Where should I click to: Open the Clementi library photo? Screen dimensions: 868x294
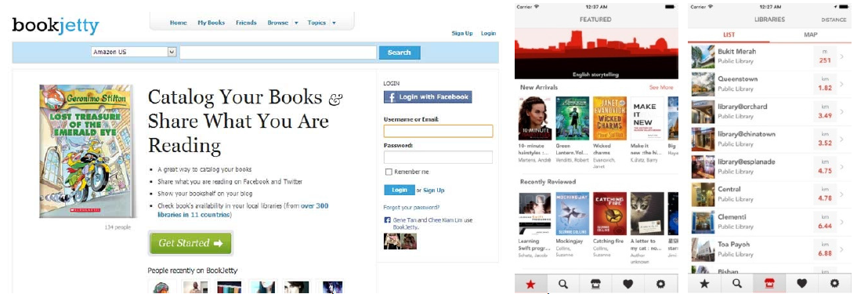(x=703, y=222)
